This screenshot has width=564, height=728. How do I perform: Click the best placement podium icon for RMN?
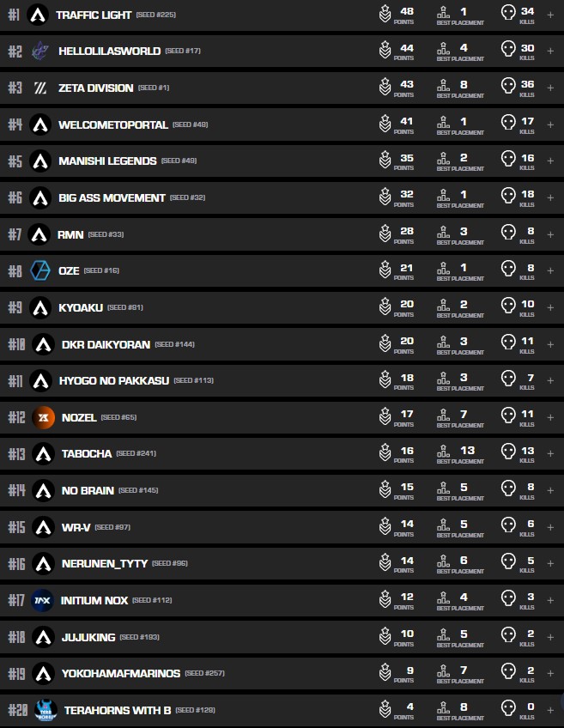(x=443, y=234)
